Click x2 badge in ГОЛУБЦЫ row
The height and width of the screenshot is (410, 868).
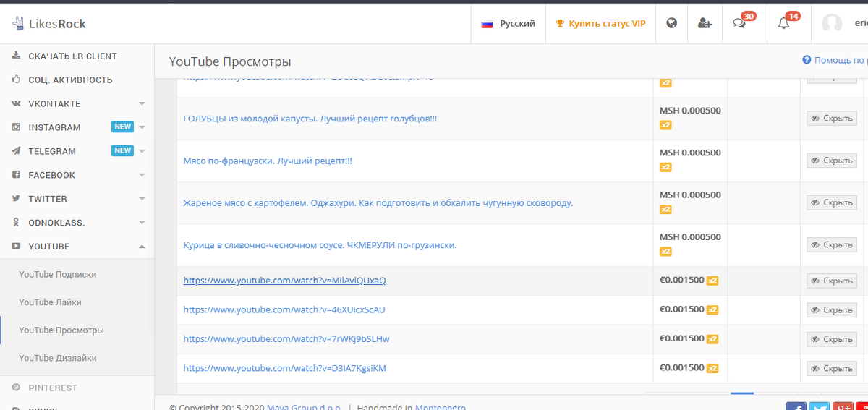[x=665, y=125]
